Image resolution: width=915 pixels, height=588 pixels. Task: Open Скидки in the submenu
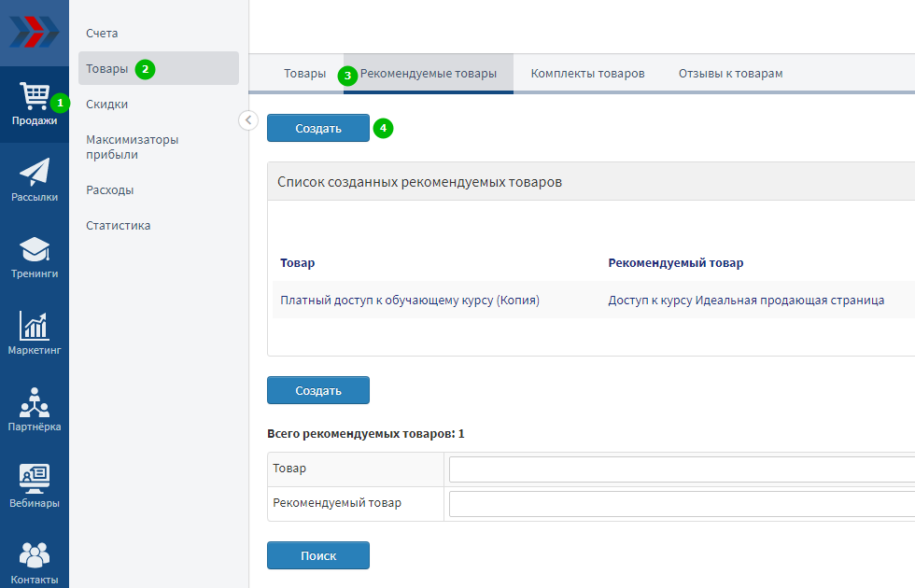pos(106,105)
